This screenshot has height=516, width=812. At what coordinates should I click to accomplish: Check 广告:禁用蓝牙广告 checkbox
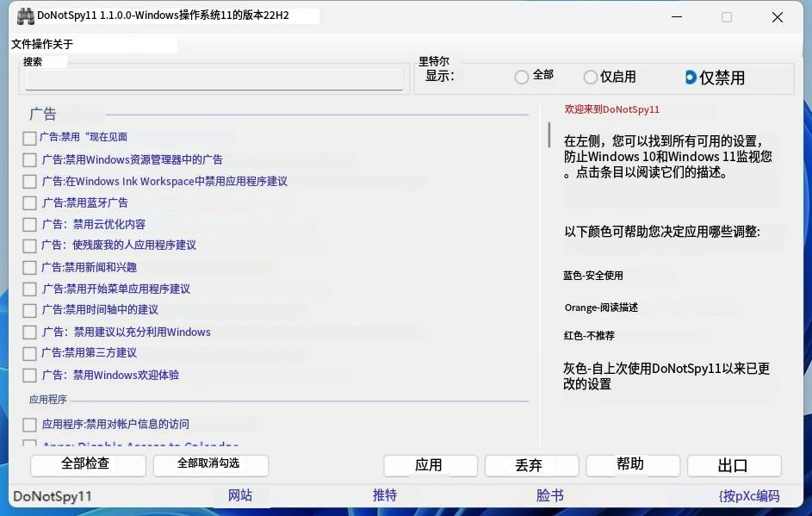click(x=29, y=203)
